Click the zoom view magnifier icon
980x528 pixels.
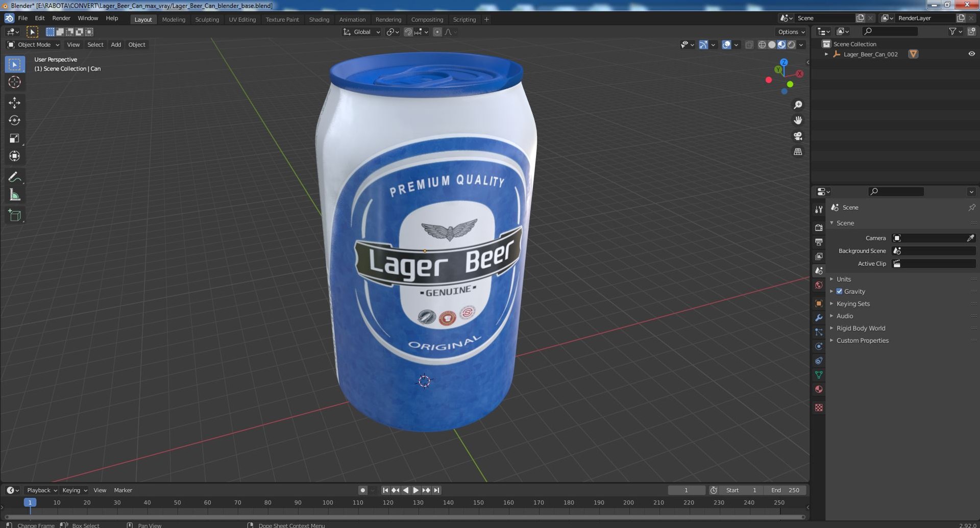coord(798,105)
